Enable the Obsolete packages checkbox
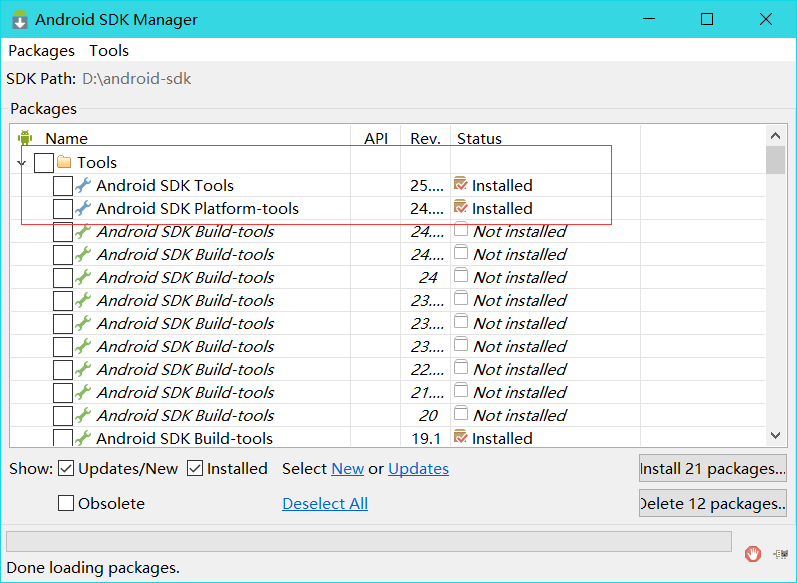797x583 pixels. [66, 504]
